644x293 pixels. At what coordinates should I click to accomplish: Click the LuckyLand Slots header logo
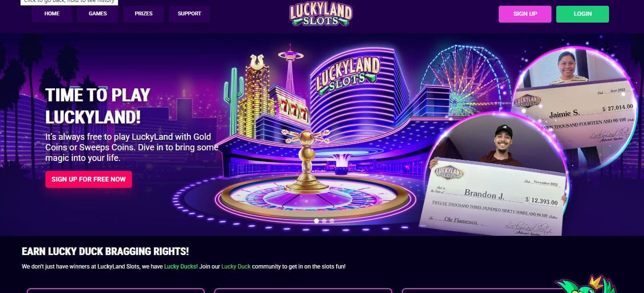(x=321, y=14)
